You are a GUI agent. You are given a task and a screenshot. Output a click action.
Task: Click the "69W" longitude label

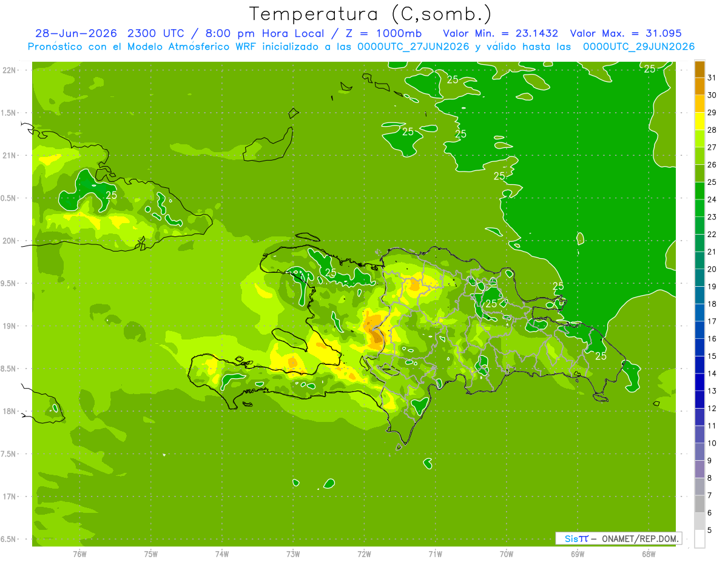coord(578,554)
